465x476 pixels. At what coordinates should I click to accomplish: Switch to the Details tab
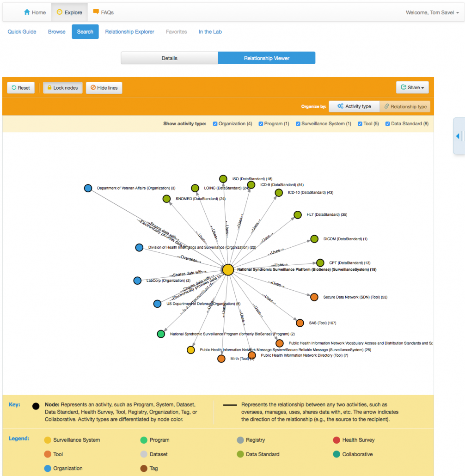170,58
